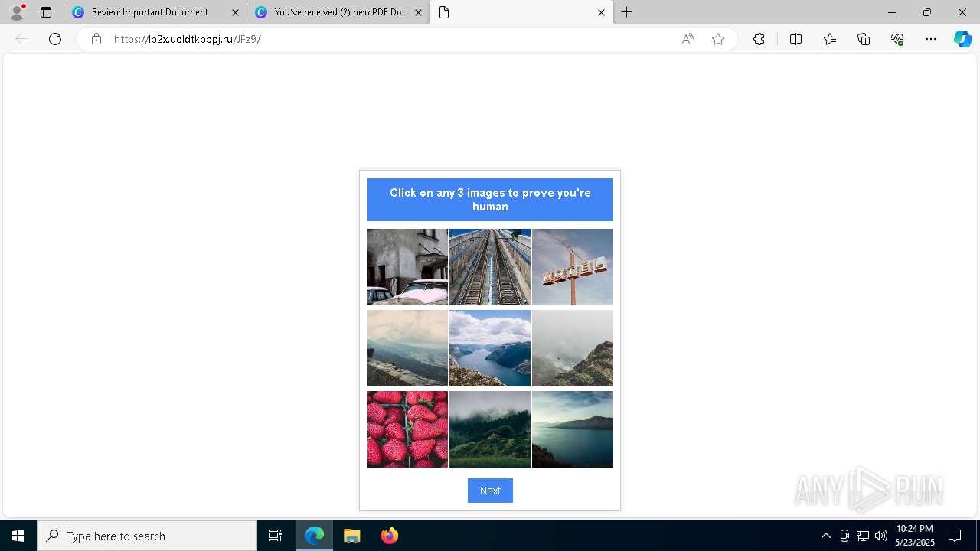Image resolution: width=980 pixels, height=551 pixels.
Task: Click the Type here to search box
Action: [x=147, y=536]
